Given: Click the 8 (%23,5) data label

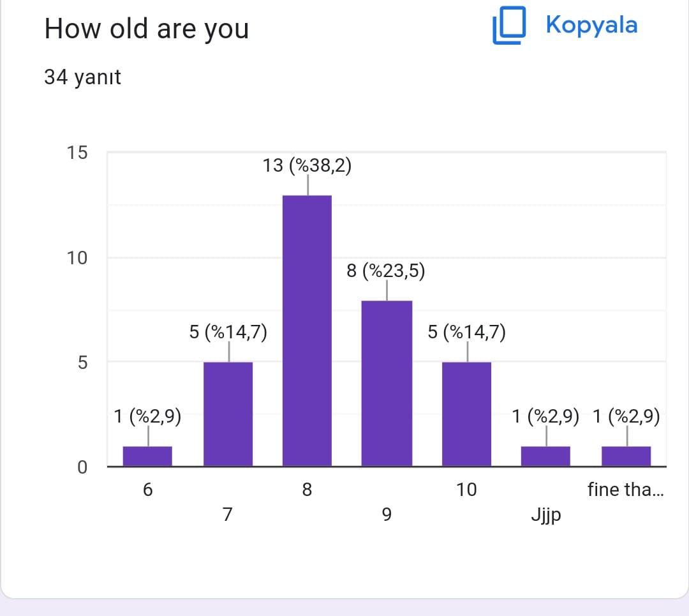Looking at the screenshot, I should click(x=386, y=271).
